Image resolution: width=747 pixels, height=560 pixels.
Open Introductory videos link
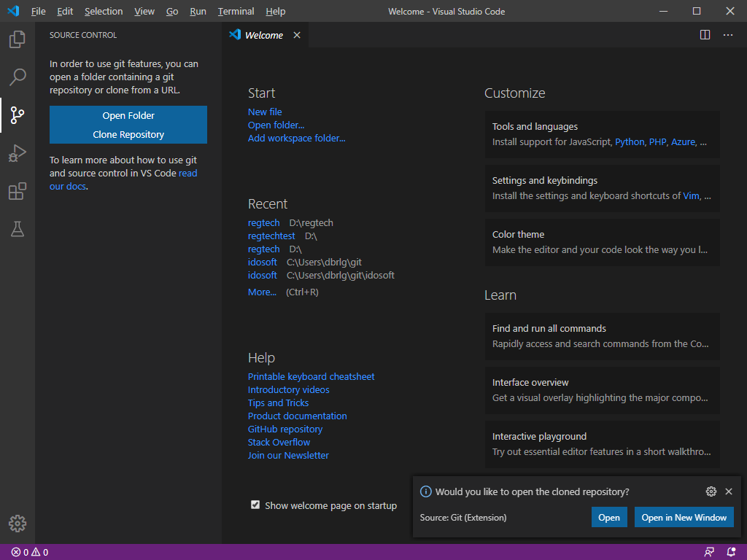click(288, 390)
